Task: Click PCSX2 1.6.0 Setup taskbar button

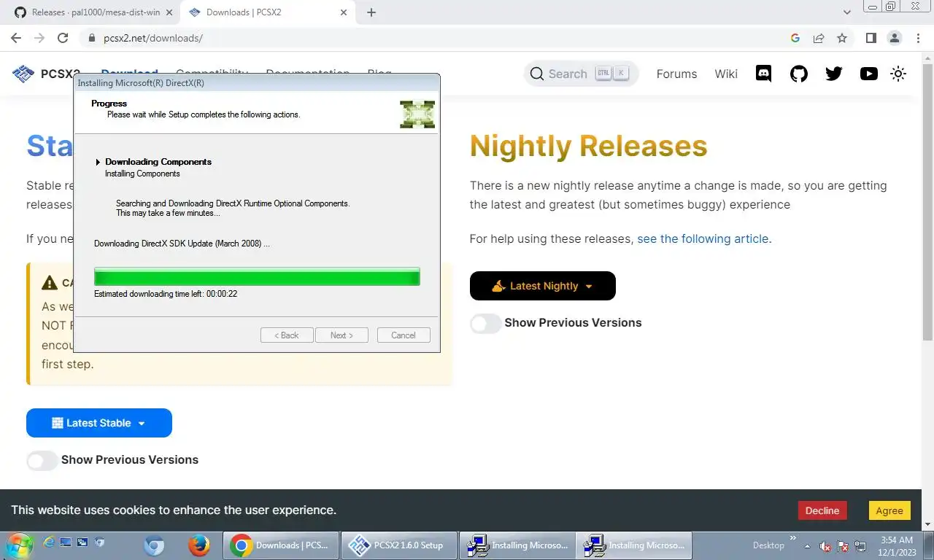Action: pyautogui.click(x=398, y=545)
